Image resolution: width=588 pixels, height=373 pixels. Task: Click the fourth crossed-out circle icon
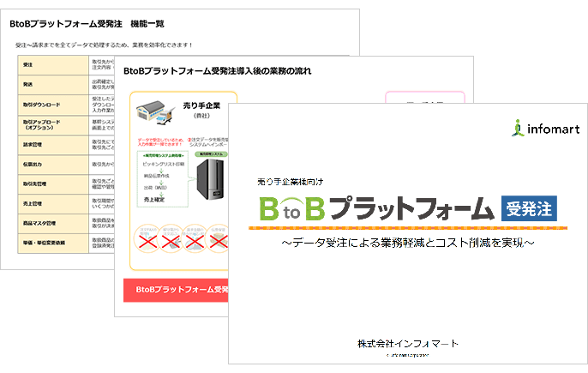[x=218, y=238]
